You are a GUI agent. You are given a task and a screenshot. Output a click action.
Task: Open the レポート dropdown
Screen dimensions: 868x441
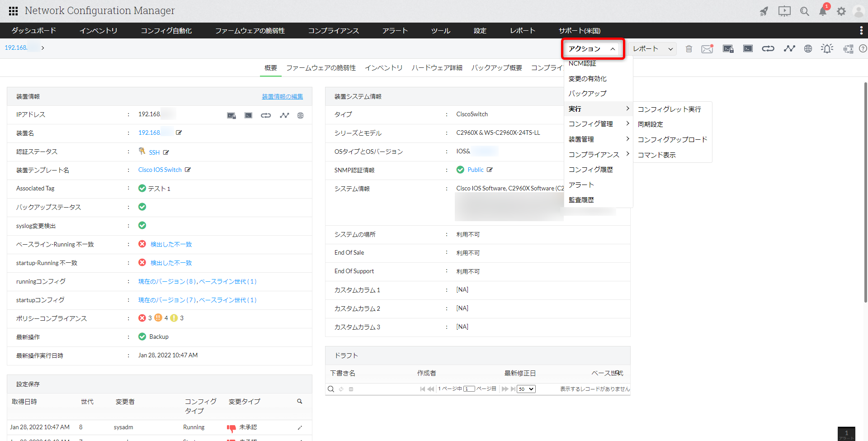pyautogui.click(x=653, y=49)
